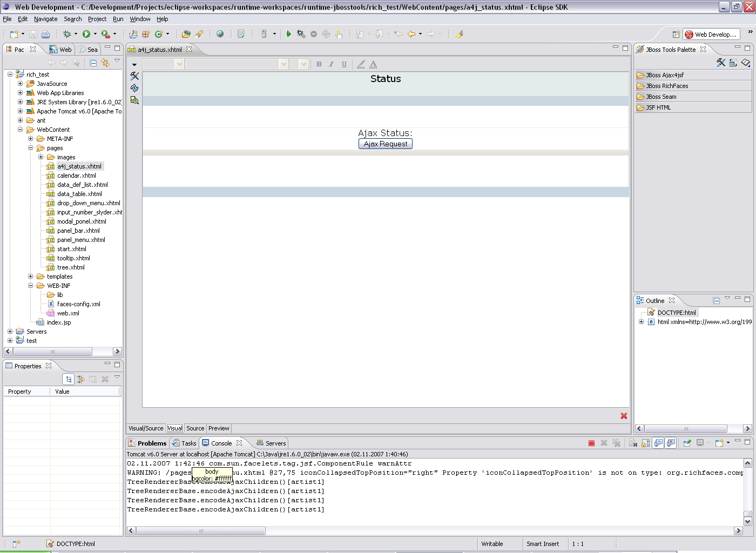Expand the templates folder
756x553 pixels.
[x=31, y=276]
